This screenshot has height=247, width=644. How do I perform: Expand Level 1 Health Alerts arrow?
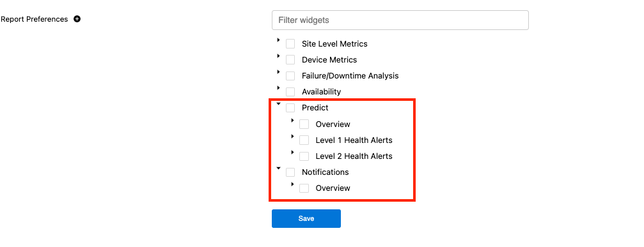(292, 136)
